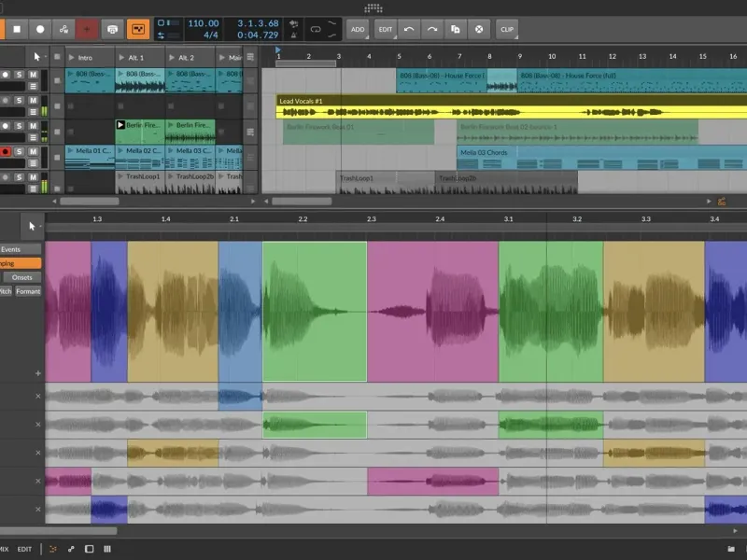Solo the Mella chords track
This screenshot has height=560, width=747.
(19, 151)
